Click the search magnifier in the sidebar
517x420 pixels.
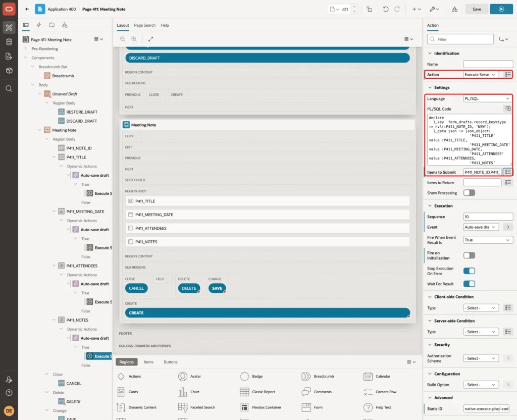coord(9,89)
